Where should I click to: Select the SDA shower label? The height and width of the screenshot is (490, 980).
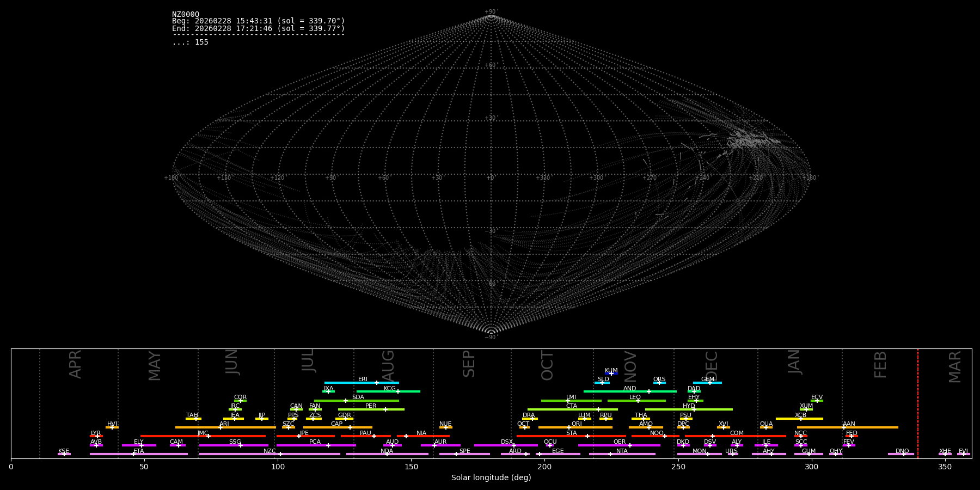pos(358,397)
